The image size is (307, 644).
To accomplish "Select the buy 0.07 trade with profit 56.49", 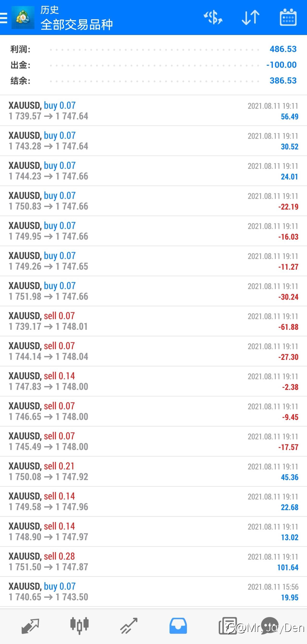I will (x=153, y=111).
